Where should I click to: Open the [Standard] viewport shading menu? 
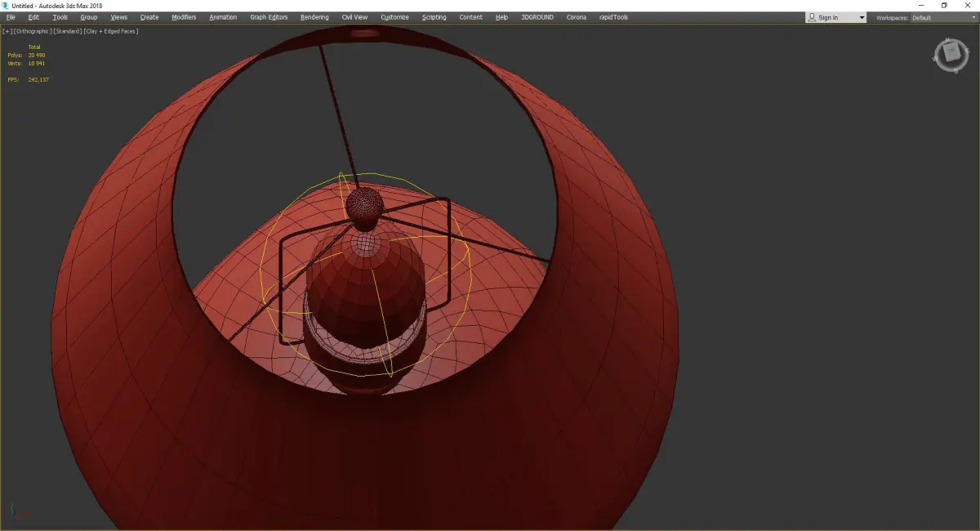67,31
